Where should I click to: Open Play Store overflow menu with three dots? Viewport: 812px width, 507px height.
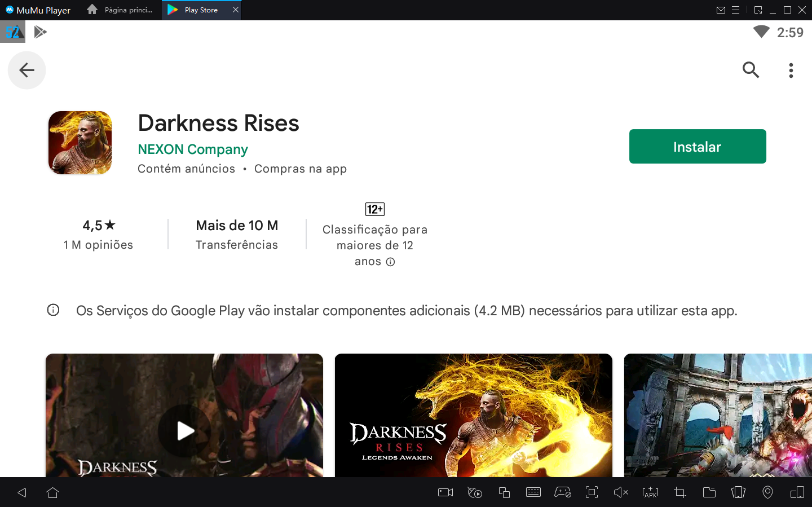(791, 70)
